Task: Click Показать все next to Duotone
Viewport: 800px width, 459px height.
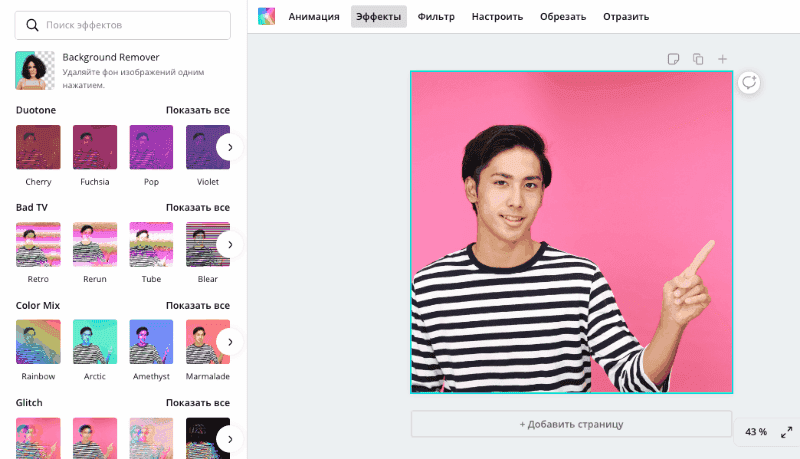Action: 198,110
